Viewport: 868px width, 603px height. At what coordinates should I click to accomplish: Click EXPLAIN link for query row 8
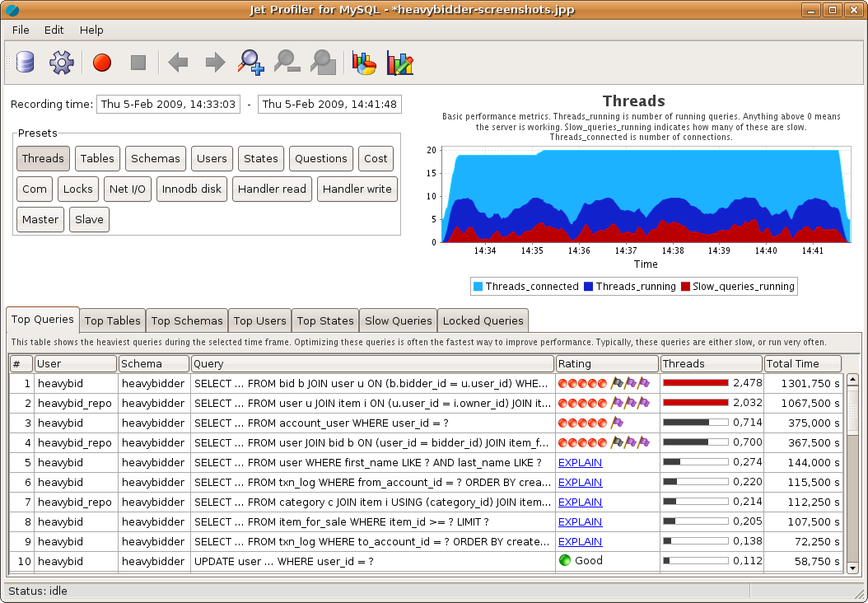(580, 521)
